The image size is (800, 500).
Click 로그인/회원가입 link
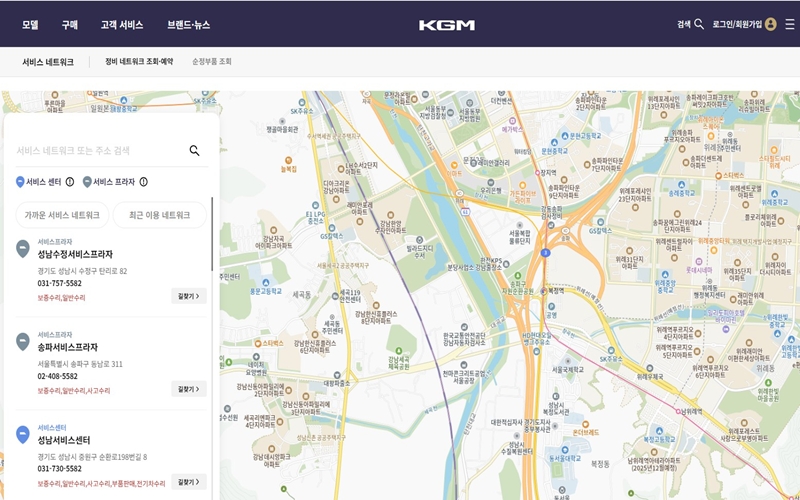(737, 24)
